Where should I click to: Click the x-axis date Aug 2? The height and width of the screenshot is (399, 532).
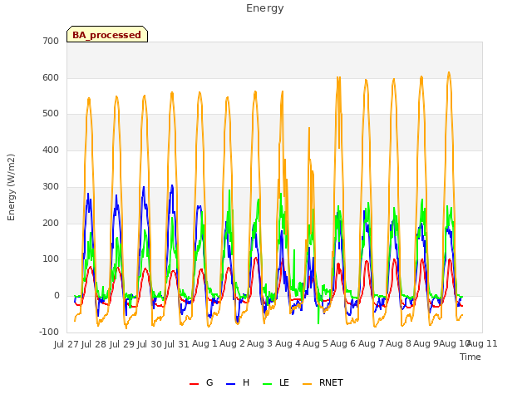(232, 344)
